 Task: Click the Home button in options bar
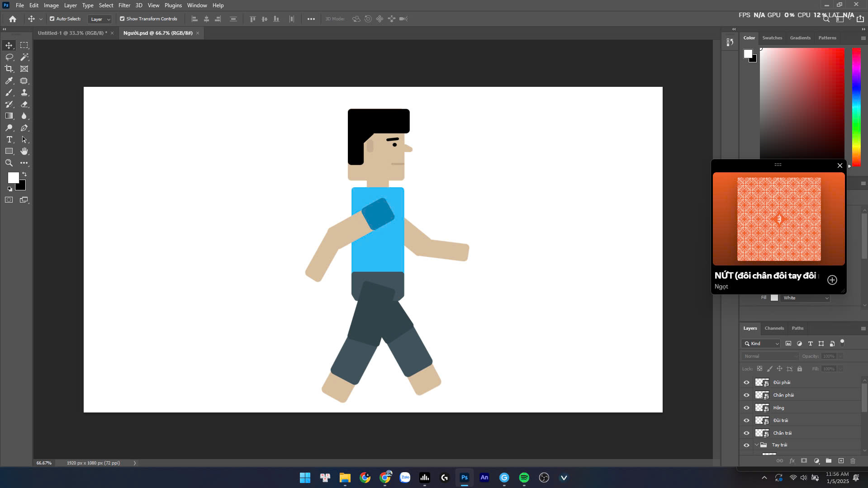click(x=13, y=19)
